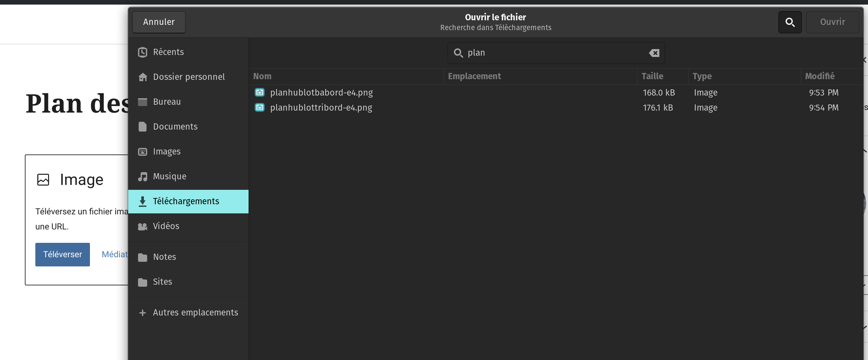Sort by Taille column header
The image size is (868, 360).
pyautogui.click(x=663, y=77)
